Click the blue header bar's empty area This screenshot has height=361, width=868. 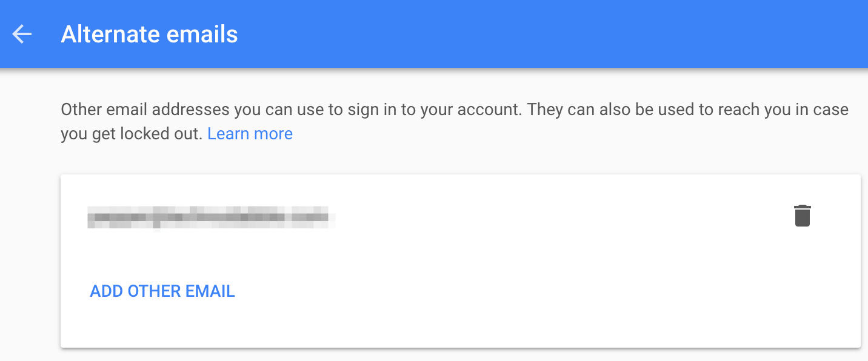point(546,35)
